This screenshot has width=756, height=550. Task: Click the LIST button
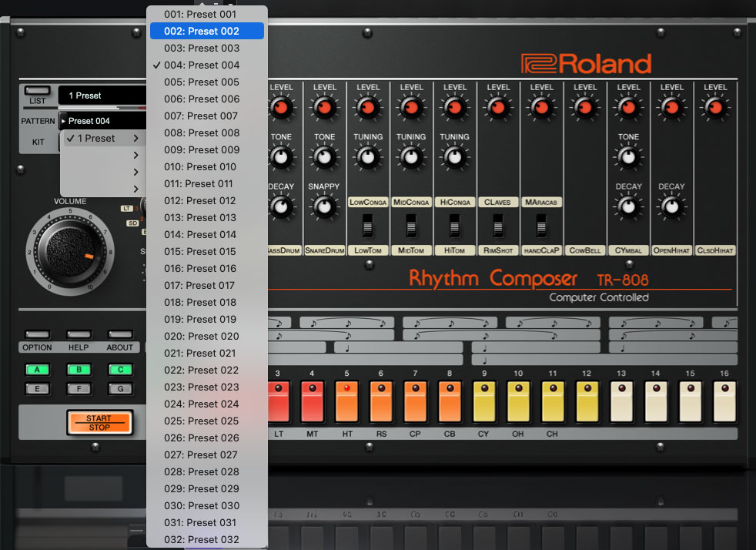click(37, 91)
